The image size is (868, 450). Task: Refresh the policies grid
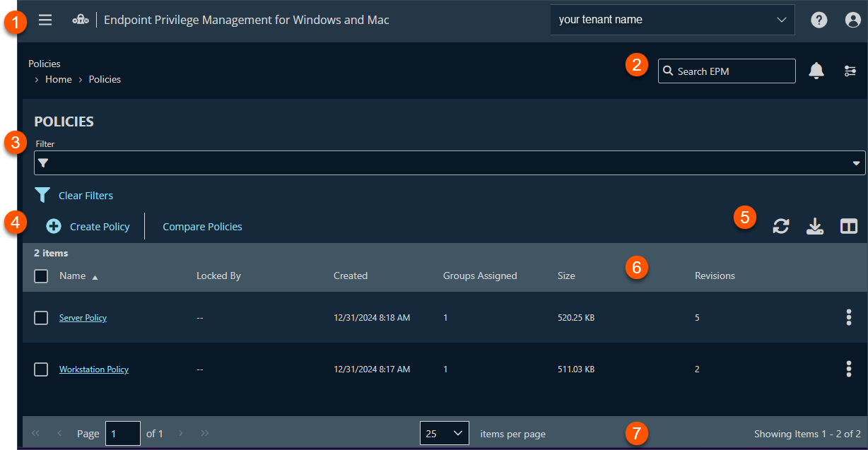781,226
